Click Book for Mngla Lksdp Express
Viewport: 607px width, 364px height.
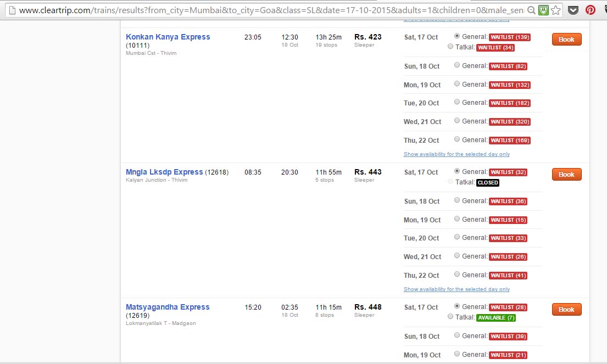566,174
